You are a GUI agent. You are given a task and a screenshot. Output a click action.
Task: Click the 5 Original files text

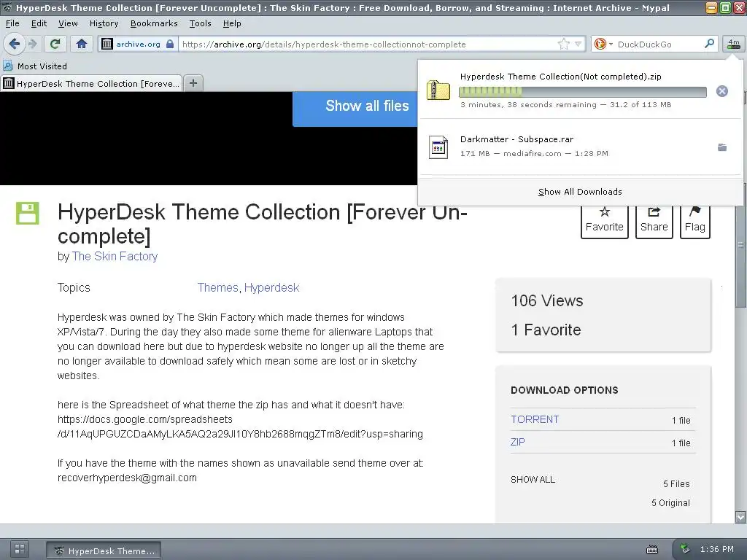click(670, 503)
